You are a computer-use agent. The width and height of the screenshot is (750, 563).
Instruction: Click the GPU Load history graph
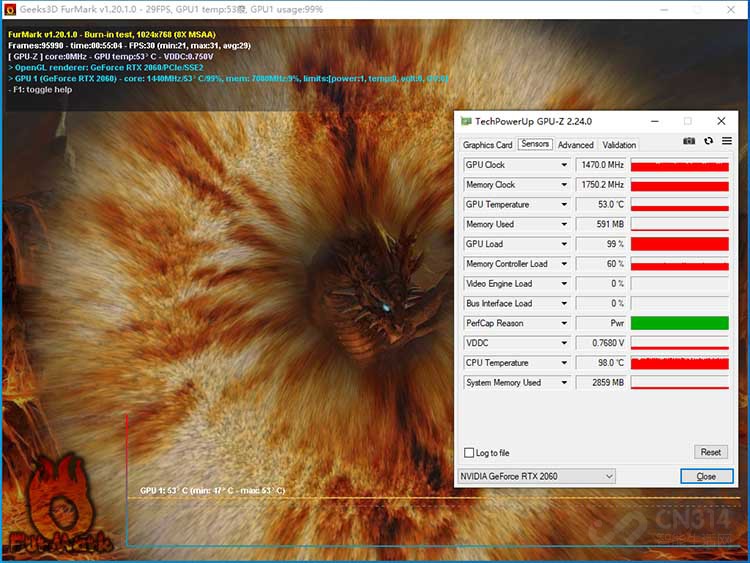click(x=680, y=244)
